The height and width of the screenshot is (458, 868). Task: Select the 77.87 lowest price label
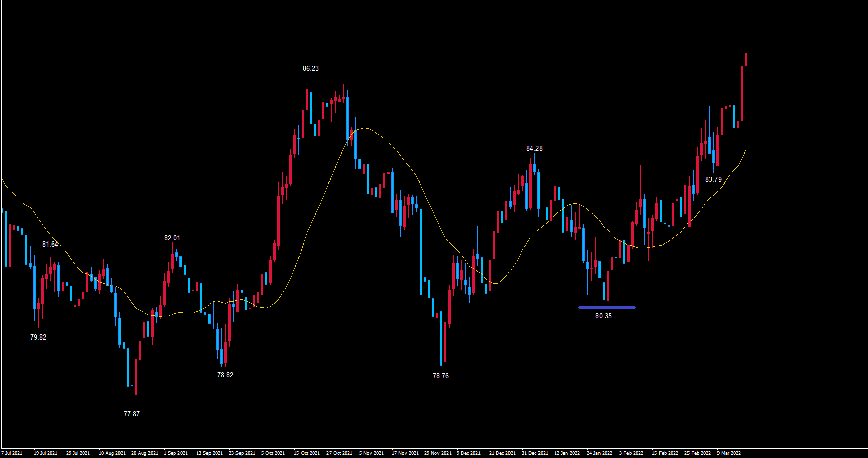tap(131, 414)
